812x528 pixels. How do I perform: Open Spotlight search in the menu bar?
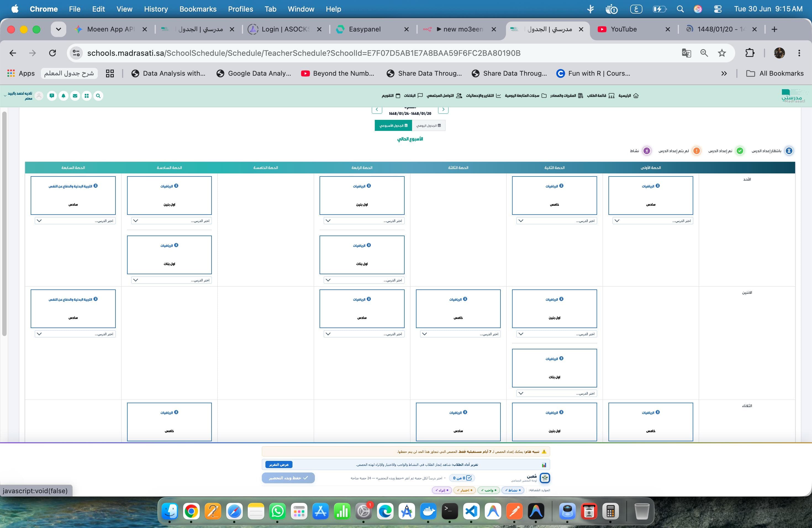680,9
